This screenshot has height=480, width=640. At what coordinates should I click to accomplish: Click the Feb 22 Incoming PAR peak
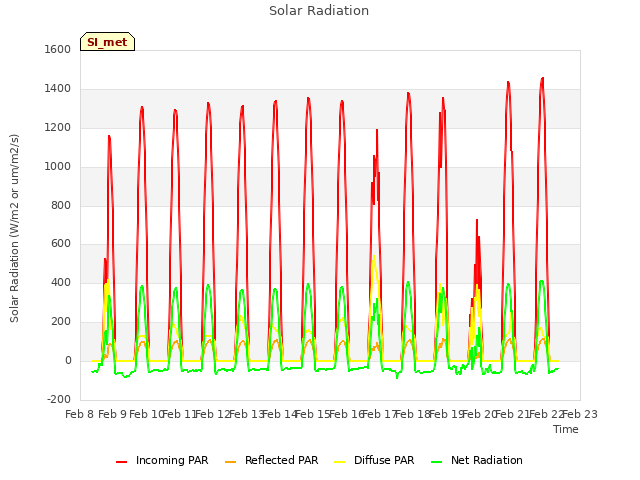coord(542,78)
